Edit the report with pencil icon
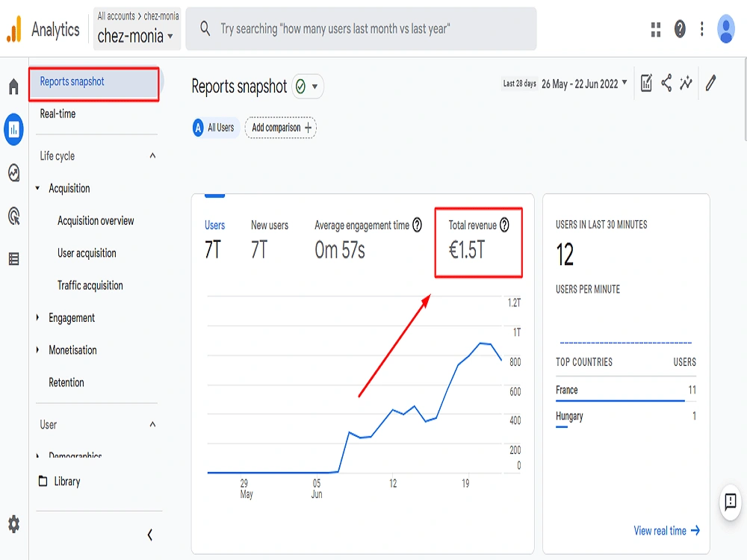Image resolution: width=747 pixels, height=560 pixels. (710, 84)
